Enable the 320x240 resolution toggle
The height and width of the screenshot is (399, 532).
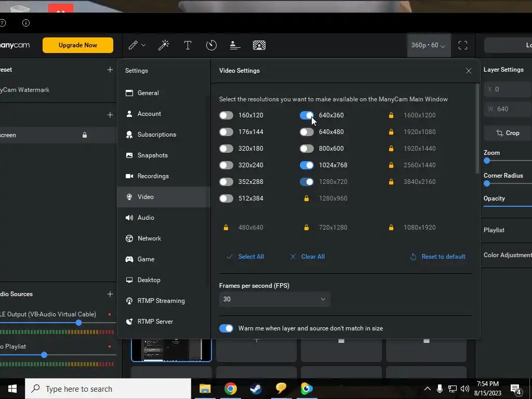coord(227,165)
